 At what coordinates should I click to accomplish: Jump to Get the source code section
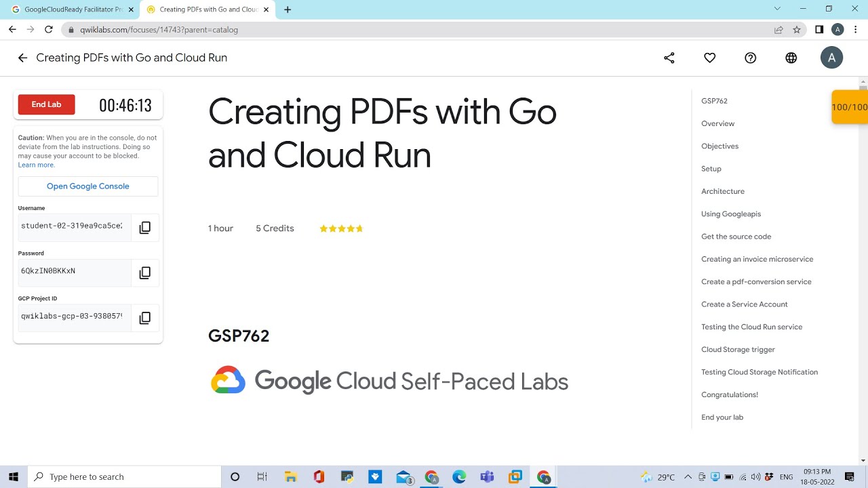pos(736,237)
